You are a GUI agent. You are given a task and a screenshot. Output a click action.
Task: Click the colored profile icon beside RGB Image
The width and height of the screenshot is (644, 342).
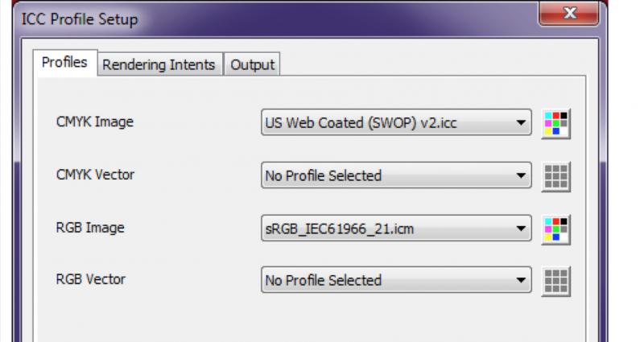(x=555, y=229)
